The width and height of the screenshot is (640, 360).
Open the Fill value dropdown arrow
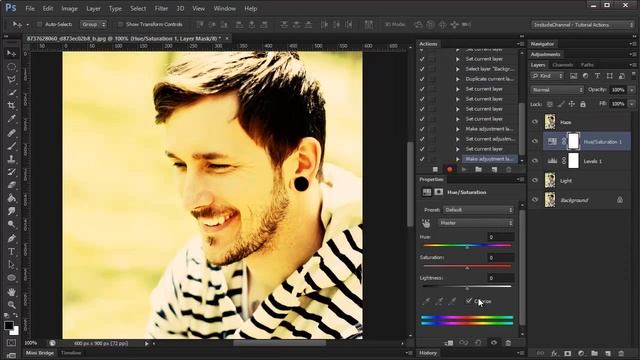click(x=631, y=104)
